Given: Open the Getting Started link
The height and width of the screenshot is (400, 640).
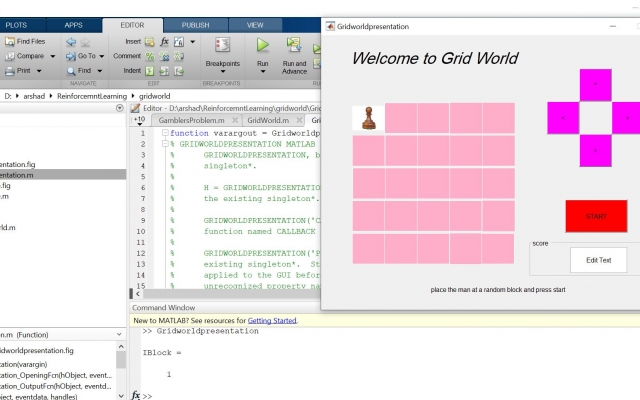Looking at the screenshot, I should pos(272,320).
